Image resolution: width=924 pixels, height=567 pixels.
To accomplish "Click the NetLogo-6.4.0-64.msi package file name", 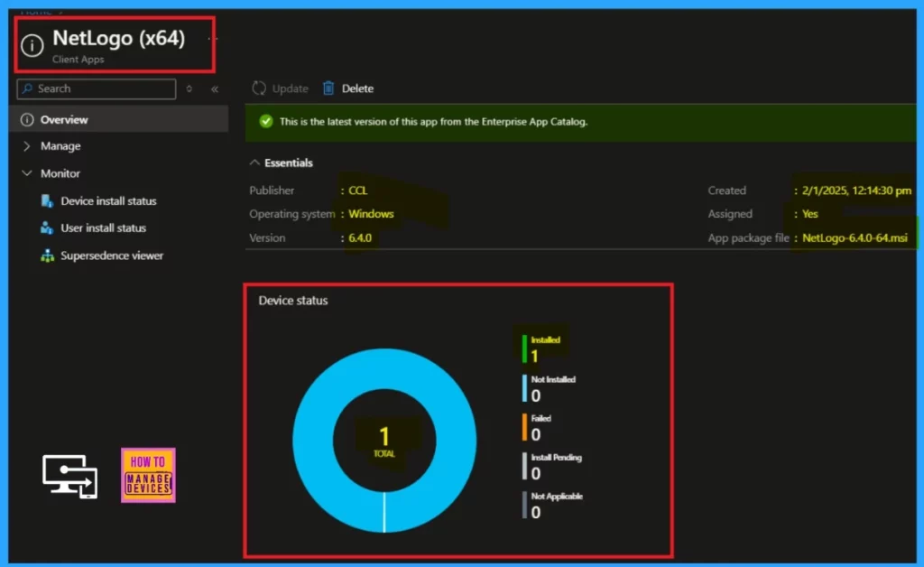I will click(855, 238).
